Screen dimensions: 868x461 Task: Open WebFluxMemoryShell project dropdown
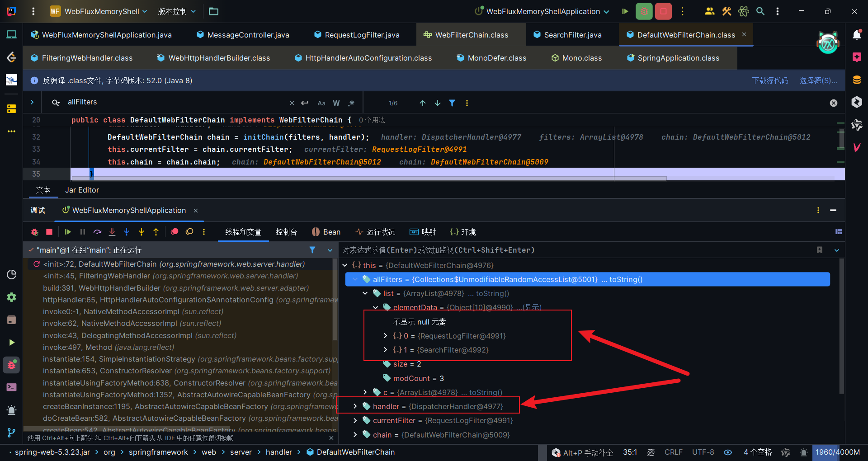[x=99, y=11]
